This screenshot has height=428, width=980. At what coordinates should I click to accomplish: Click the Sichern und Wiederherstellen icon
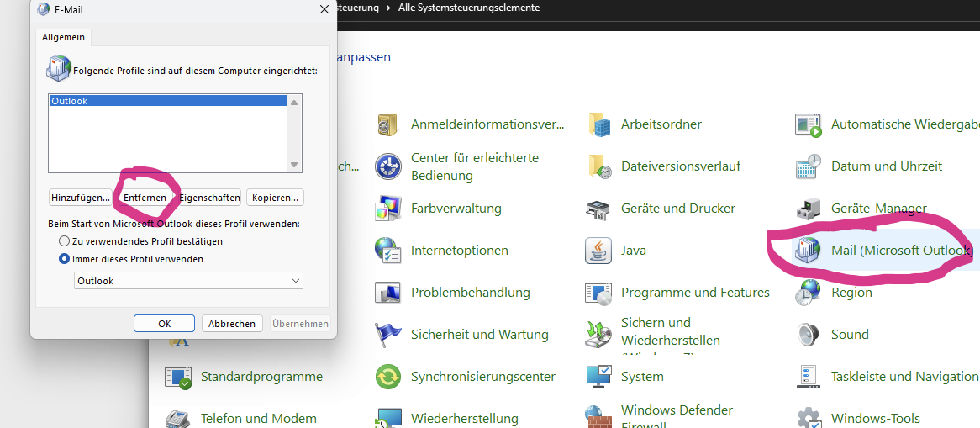pos(598,335)
